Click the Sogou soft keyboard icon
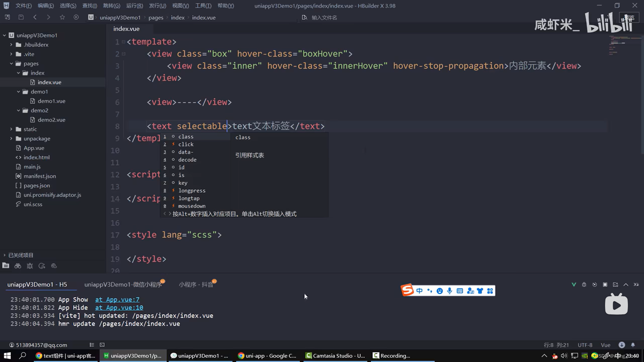Screen dimensions: 644x362 [x=460, y=291]
